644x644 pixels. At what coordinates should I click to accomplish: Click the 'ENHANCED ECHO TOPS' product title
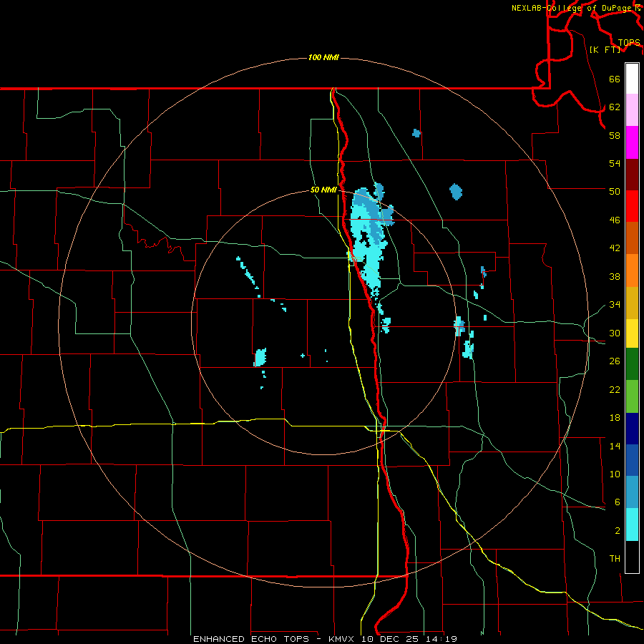[250, 639]
